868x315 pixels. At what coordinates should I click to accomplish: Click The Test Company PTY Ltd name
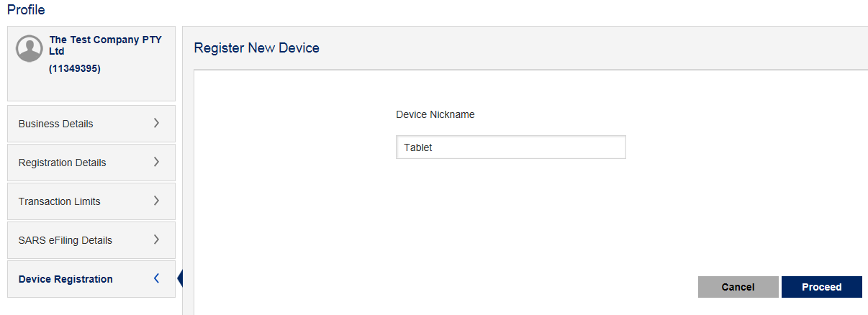[105, 45]
